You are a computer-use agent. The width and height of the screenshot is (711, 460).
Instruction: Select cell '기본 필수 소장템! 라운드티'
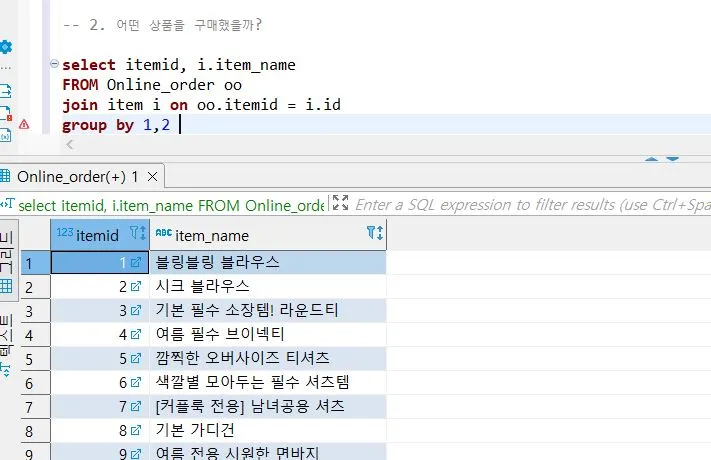268,310
